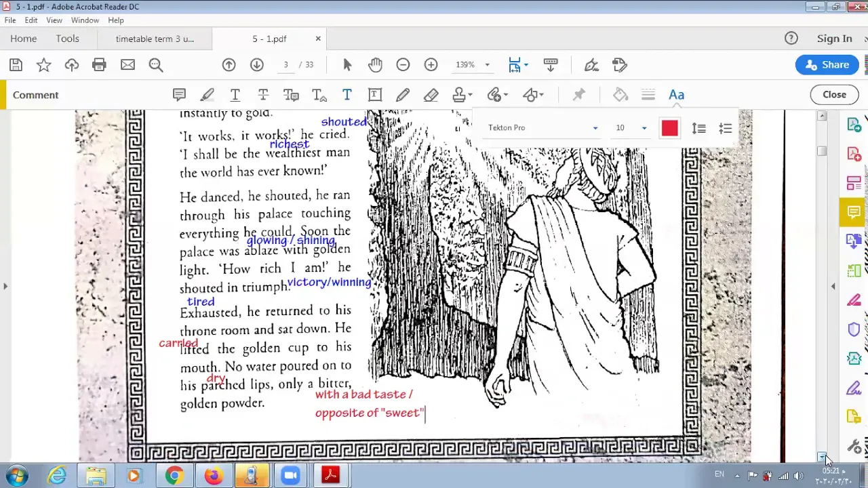This screenshot has width=868, height=488.
Task: Open the Windows Start button
Action: click(17, 476)
